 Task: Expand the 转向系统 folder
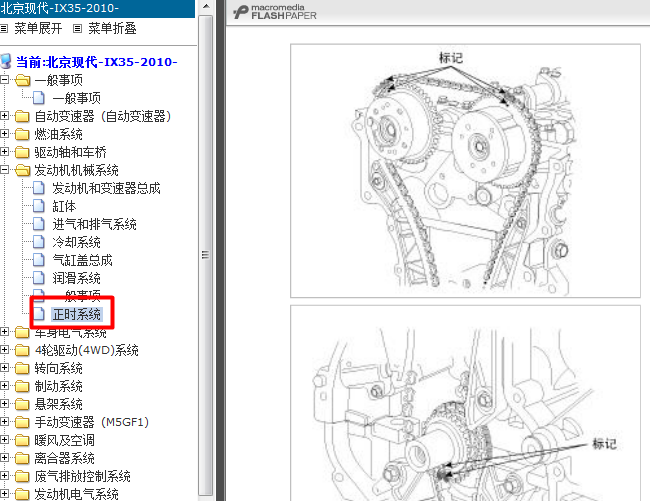4,368
